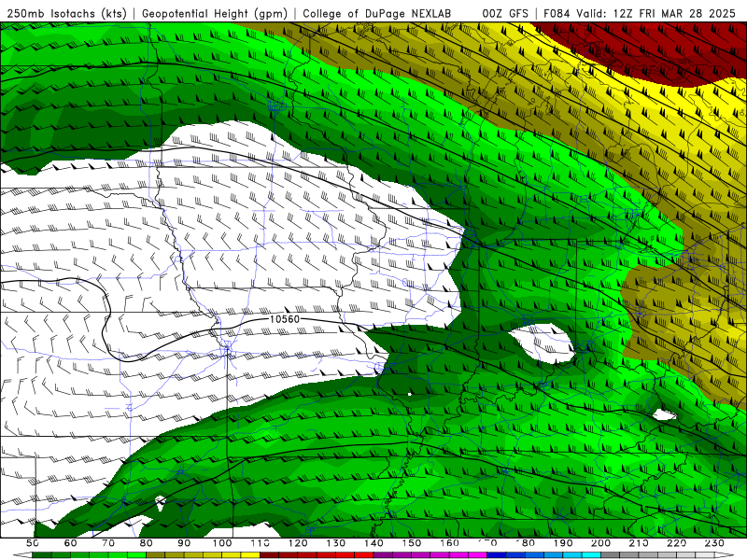Click the left arrow end of the color bar
This screenshot has height=560, width=747.
pos(22,555)
